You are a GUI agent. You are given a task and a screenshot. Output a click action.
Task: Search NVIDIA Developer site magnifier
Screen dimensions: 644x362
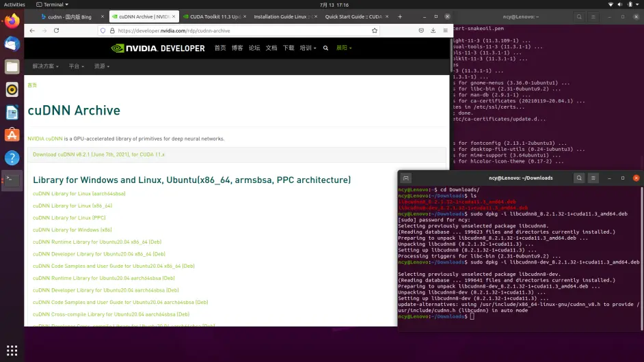(x=325, y=48)
